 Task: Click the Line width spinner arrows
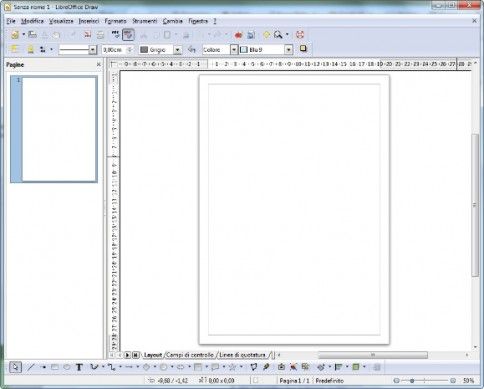(130, 50)
